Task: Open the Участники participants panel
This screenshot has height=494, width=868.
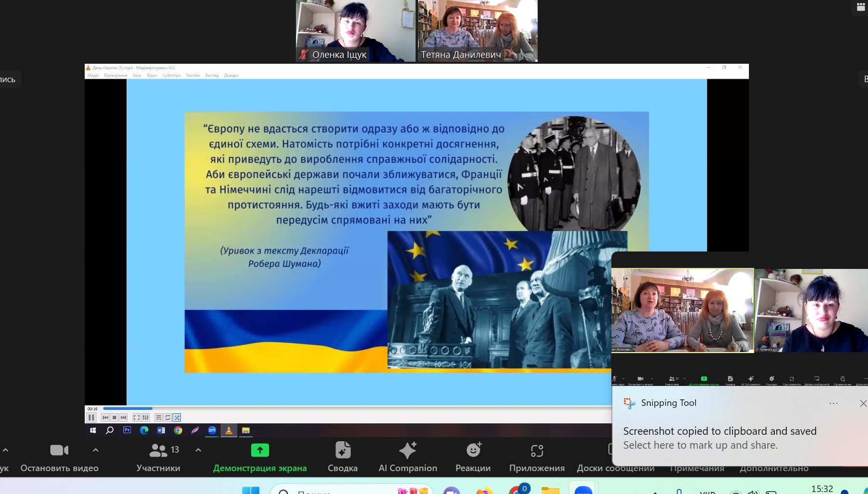Action: click(158, 457)
